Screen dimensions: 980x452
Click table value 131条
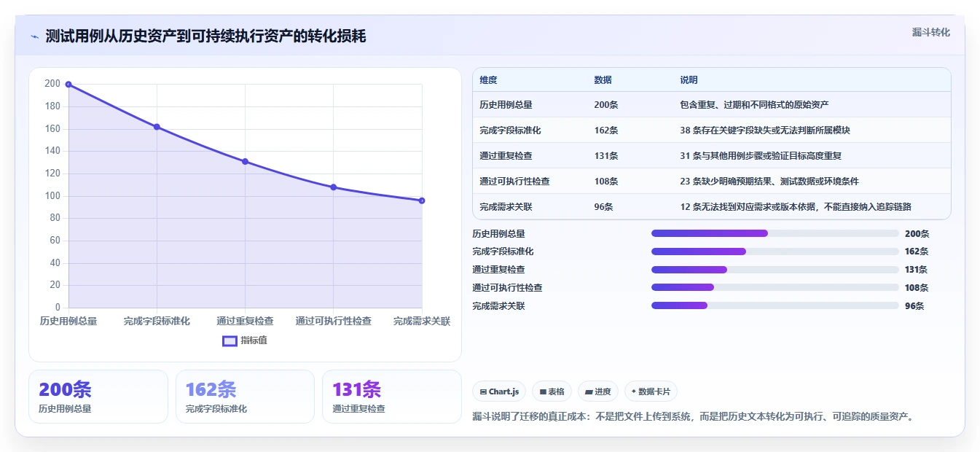point(606,156)
